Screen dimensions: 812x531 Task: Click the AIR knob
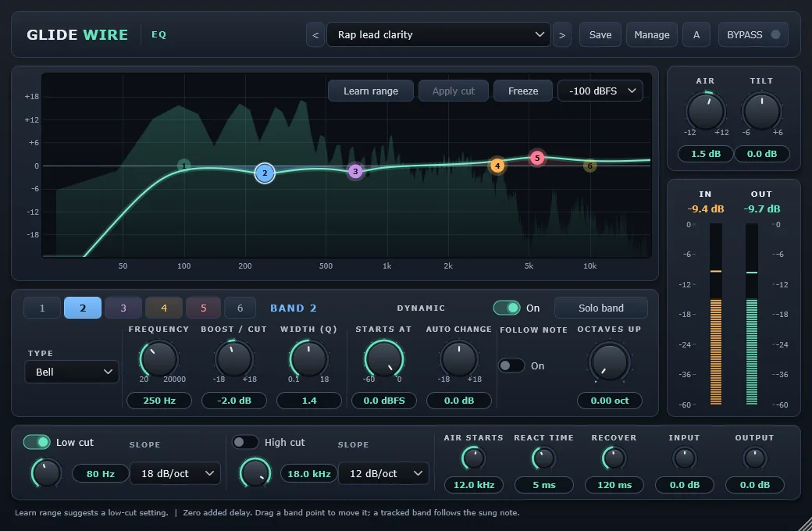(705, 111)
